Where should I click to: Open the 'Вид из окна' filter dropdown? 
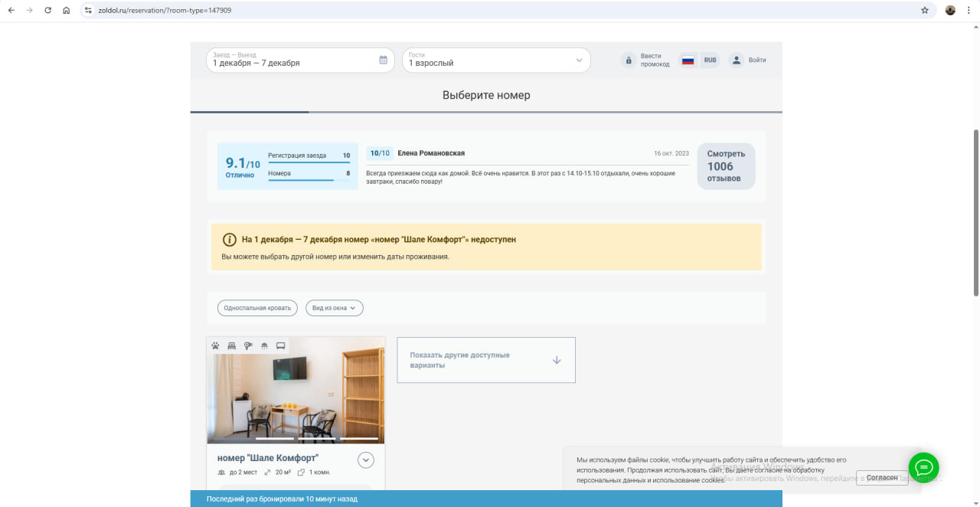[x=334, y=308]
